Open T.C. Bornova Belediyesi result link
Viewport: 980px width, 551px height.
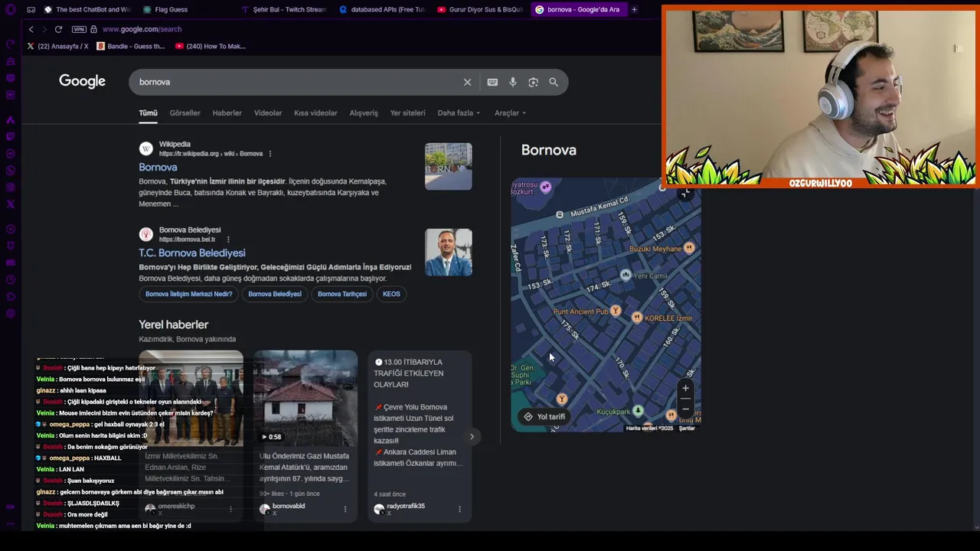[x=192, y=253]
